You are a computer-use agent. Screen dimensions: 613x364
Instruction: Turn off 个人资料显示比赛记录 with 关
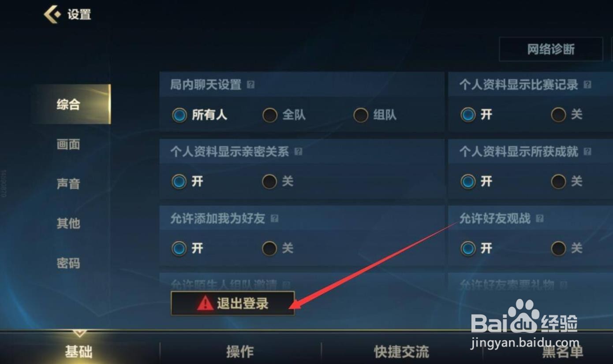tap(558, 115)
